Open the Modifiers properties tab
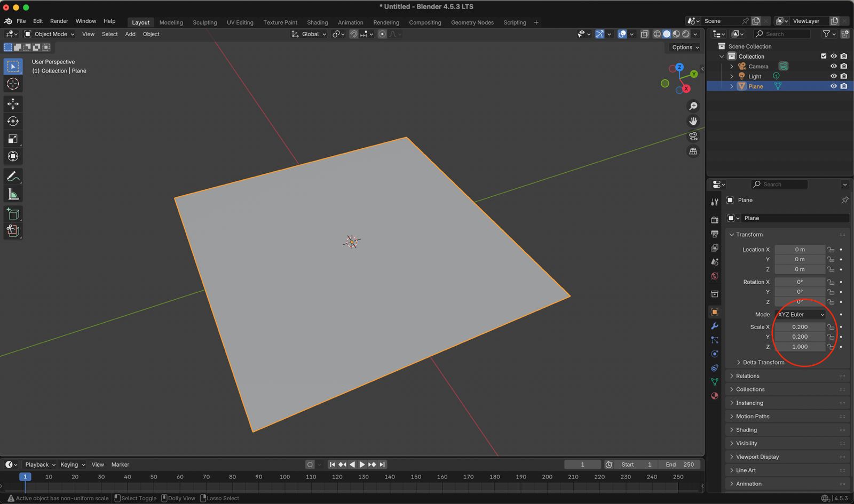This screenshot has height=504, width=854. (x=715, y=326)
